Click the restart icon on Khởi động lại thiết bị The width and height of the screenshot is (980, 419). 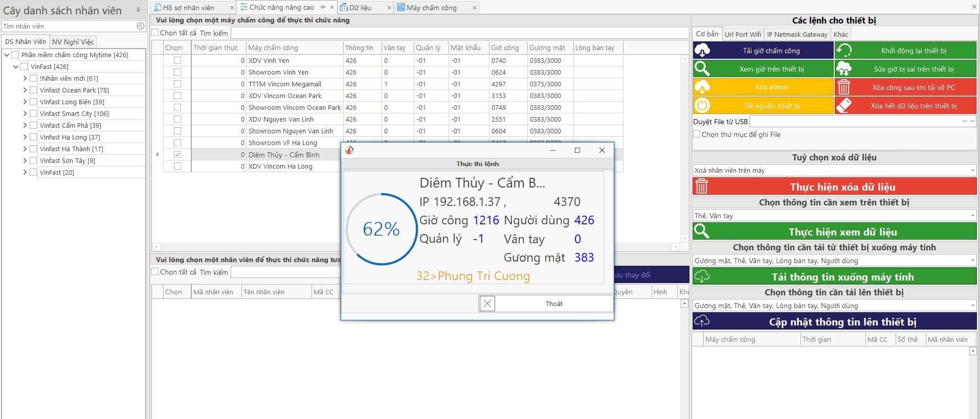click(843, 51)
